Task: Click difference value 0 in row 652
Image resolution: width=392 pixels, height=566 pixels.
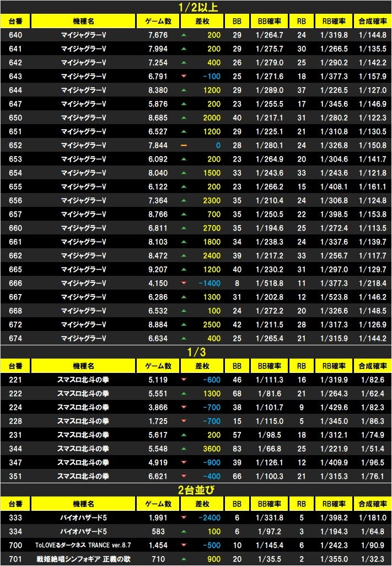Action: pos(218,145)
